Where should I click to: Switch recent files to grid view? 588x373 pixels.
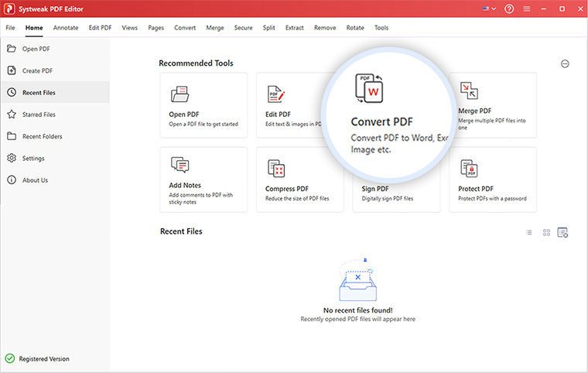coord(546,233)
